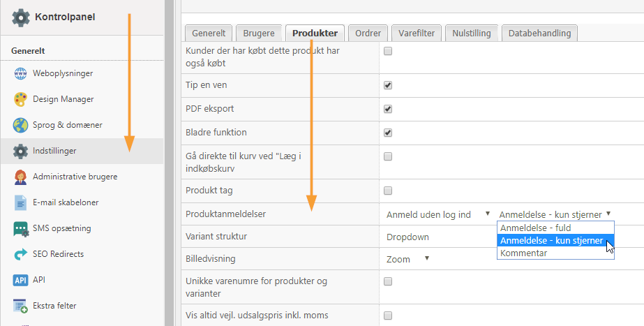Click the Sprog & domæner earth icon
The image size is (644, 326).
[20, 126]
